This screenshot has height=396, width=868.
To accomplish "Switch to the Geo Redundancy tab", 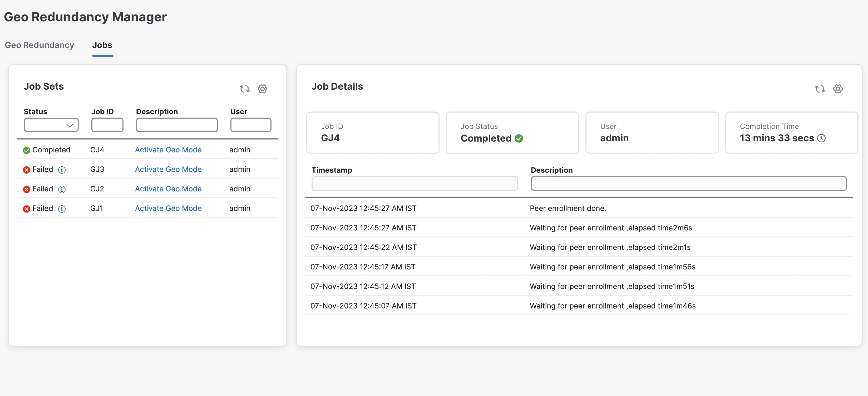I will coord(40,45).
